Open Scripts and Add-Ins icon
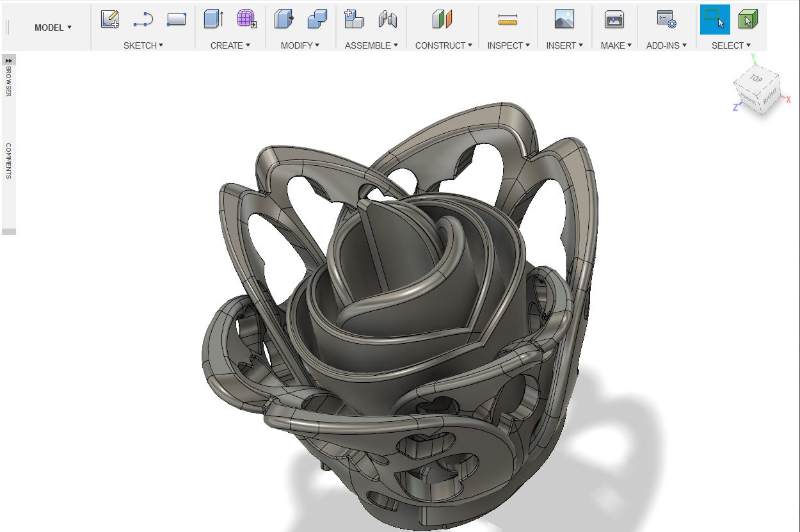This screenshot has width=800, height=532. point(666,20)
